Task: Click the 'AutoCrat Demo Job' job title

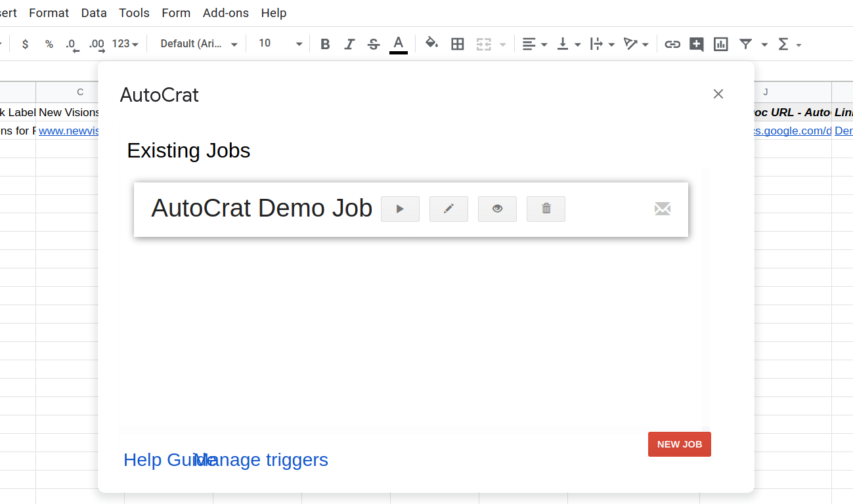Action: 262,209
